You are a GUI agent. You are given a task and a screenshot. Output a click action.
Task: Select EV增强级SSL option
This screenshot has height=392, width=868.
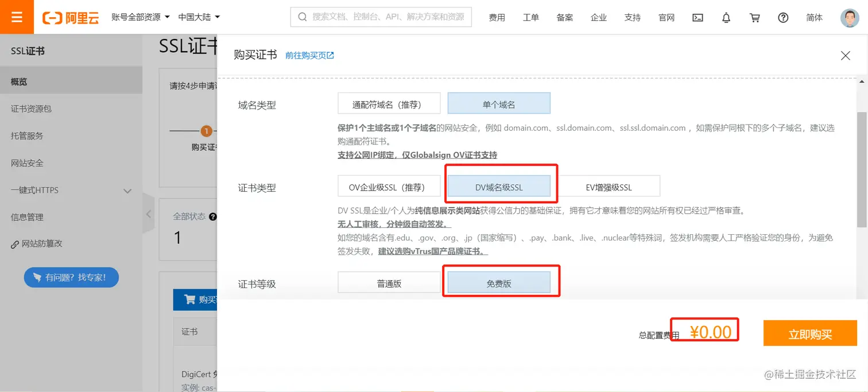point(609,186)
